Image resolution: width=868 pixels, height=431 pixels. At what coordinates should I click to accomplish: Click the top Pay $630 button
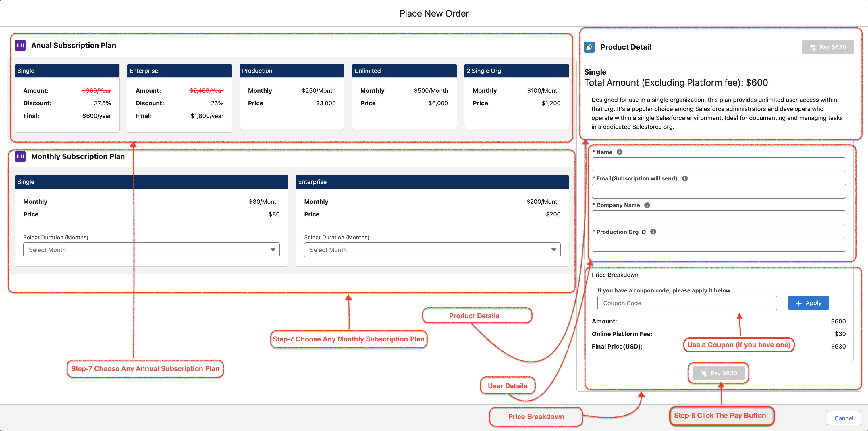[828, 47]
